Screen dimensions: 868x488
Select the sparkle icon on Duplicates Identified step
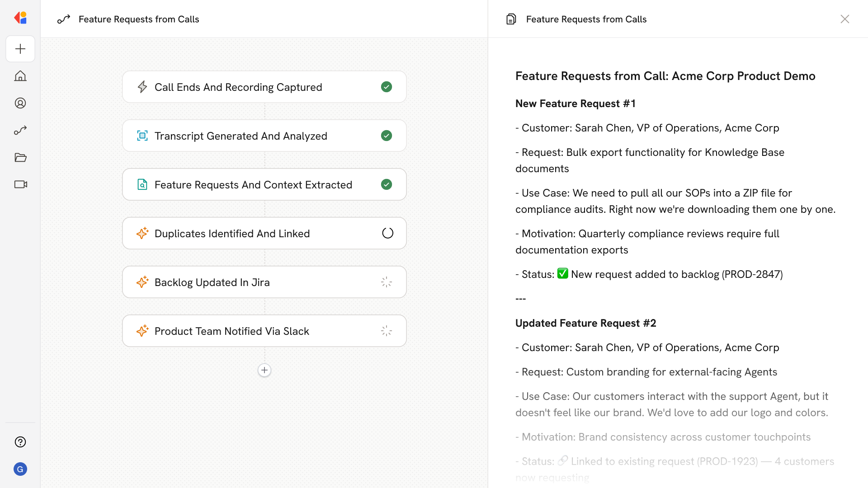pos(142,233)
